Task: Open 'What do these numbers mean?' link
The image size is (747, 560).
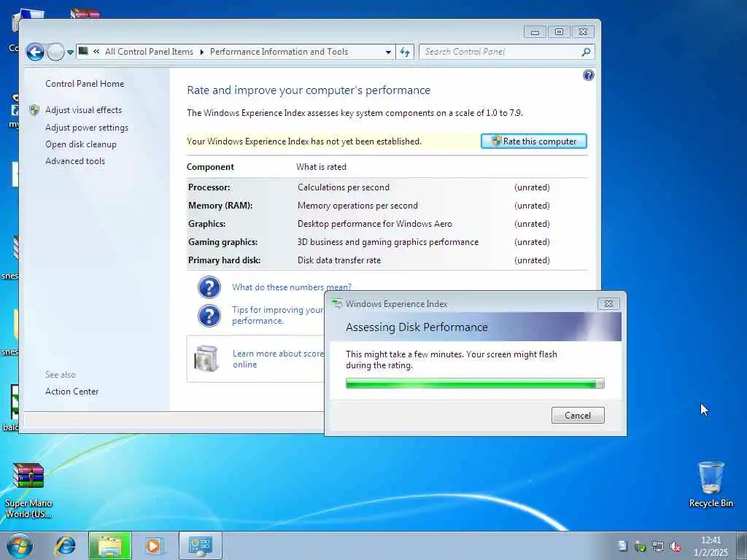Action: [292, 287]
